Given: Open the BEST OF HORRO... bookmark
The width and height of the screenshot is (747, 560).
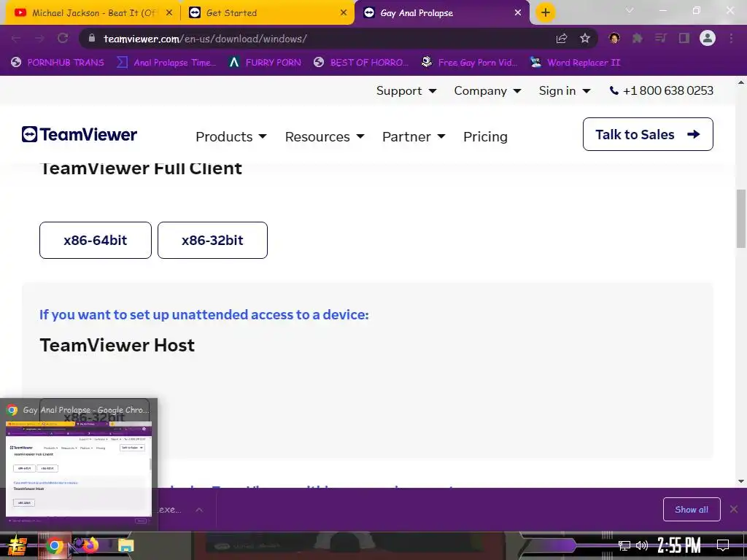Looking at the screenshot, I should (x=361, y=63).
